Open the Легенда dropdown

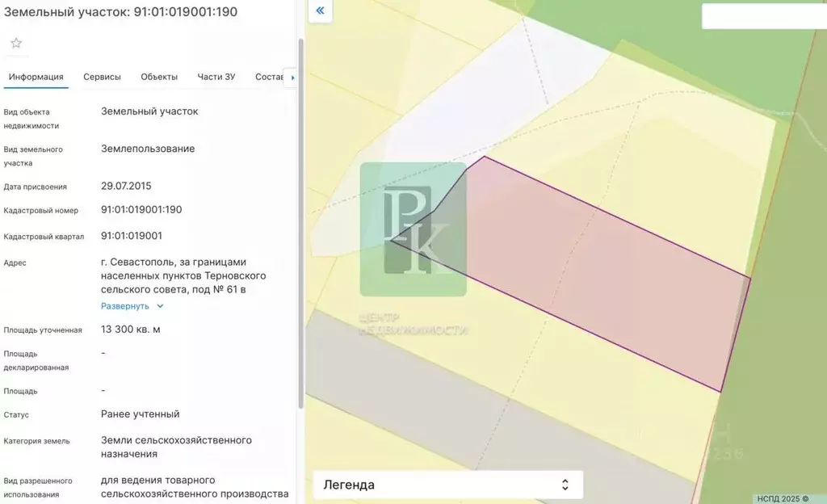(x=447, y=485)
